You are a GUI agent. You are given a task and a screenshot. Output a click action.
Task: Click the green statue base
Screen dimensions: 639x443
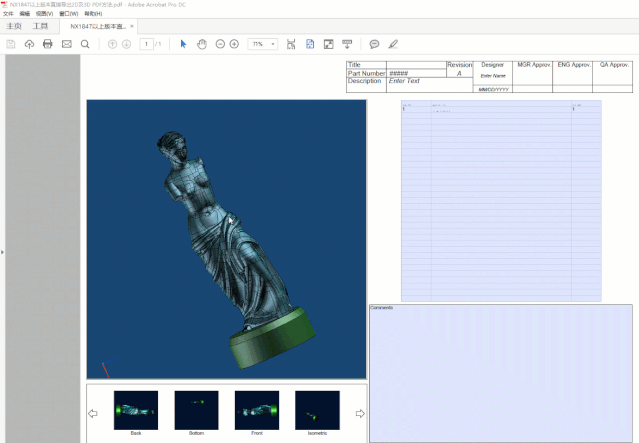[x=272, y=337]
